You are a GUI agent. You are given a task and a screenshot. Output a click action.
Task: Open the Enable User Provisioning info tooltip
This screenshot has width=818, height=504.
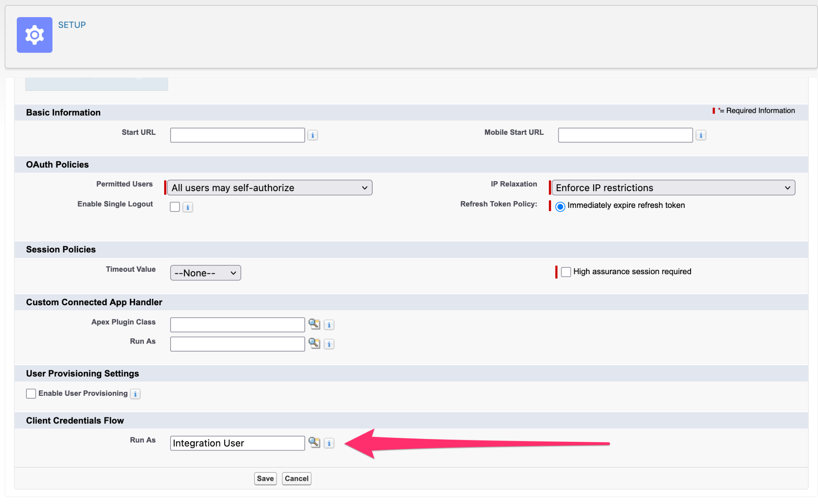pyautogui.click(x=135, y=394)
